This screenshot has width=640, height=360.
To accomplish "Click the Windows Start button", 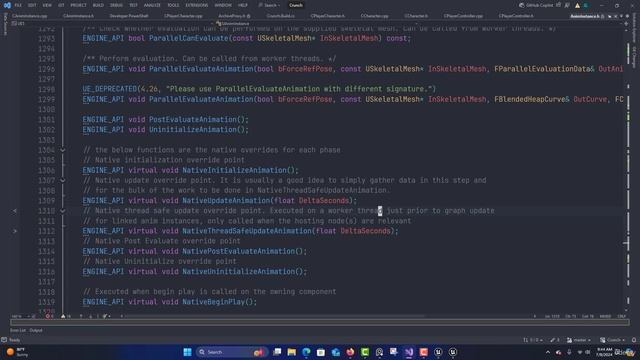I will [187, 352].
